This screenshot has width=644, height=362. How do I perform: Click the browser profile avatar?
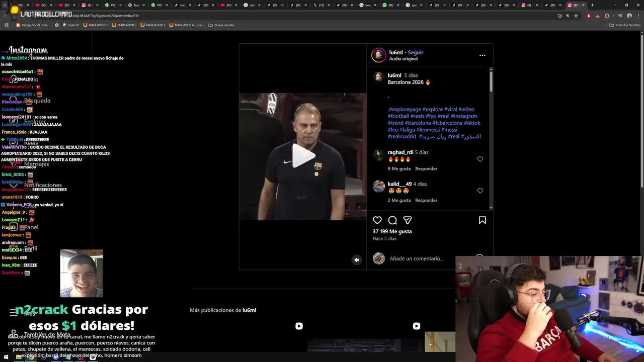629,16
